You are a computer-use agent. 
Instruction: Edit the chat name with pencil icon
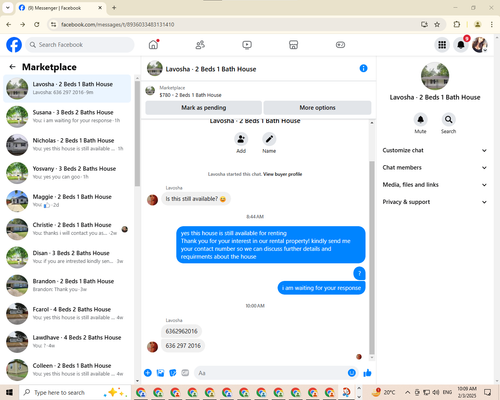click(x=269, y=139)
